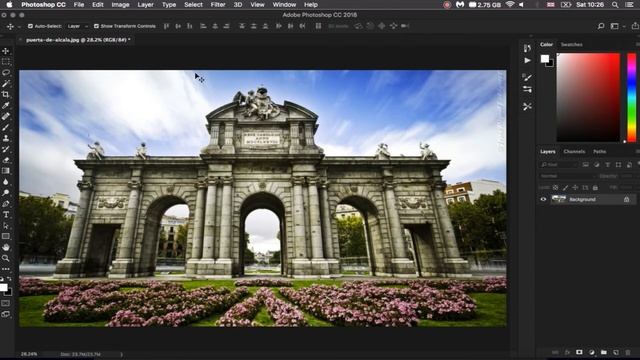Open the Auto-Select Layer dropdown
The image size is (640, 360).
[x=78, y=26]
